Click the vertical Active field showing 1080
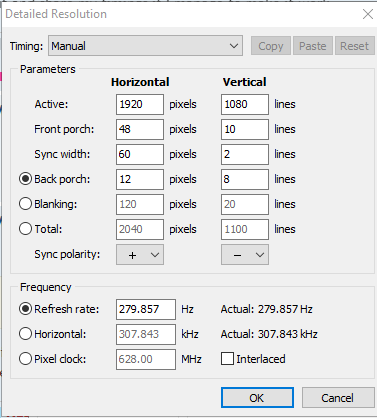377x418 pixels. coord(245,104)
